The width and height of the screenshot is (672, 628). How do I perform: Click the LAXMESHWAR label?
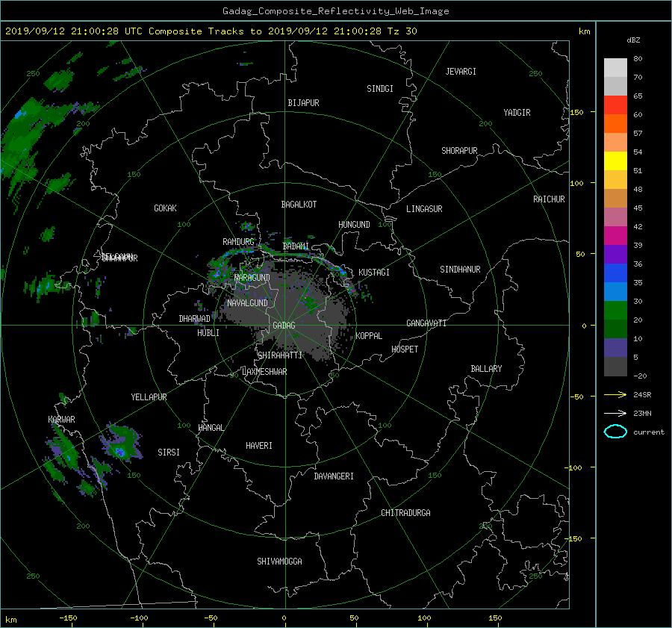pos(264,372)
